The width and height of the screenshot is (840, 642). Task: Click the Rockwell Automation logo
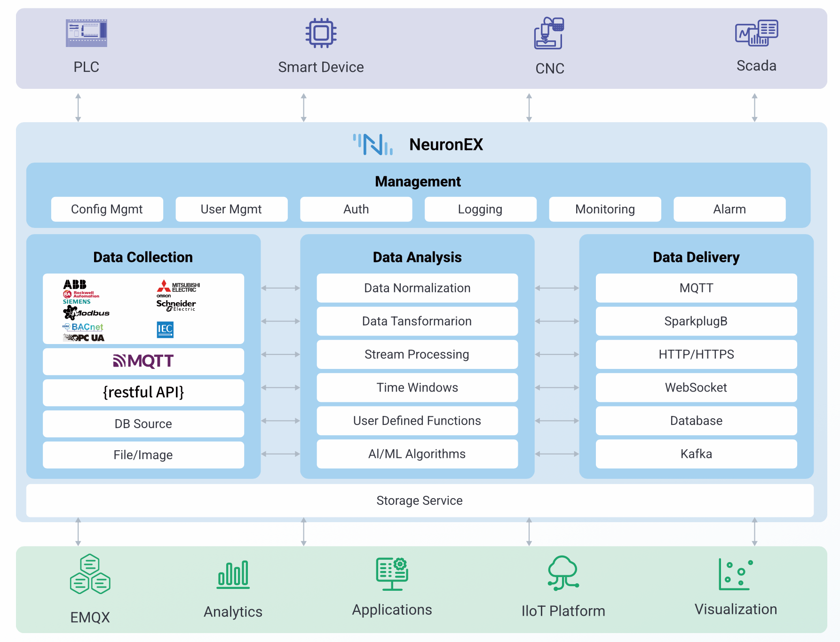pos(81,294)
